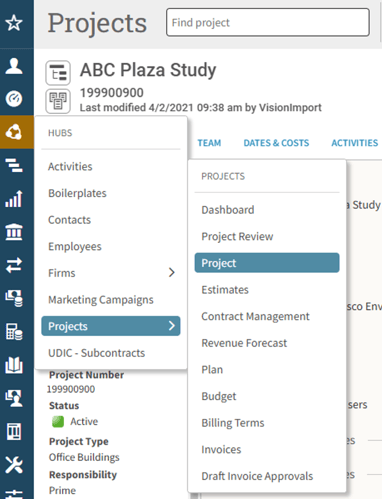Open Revenue Forecast submenu item
This screenshot has width=382, height=499.
click(x=267, y=343)
